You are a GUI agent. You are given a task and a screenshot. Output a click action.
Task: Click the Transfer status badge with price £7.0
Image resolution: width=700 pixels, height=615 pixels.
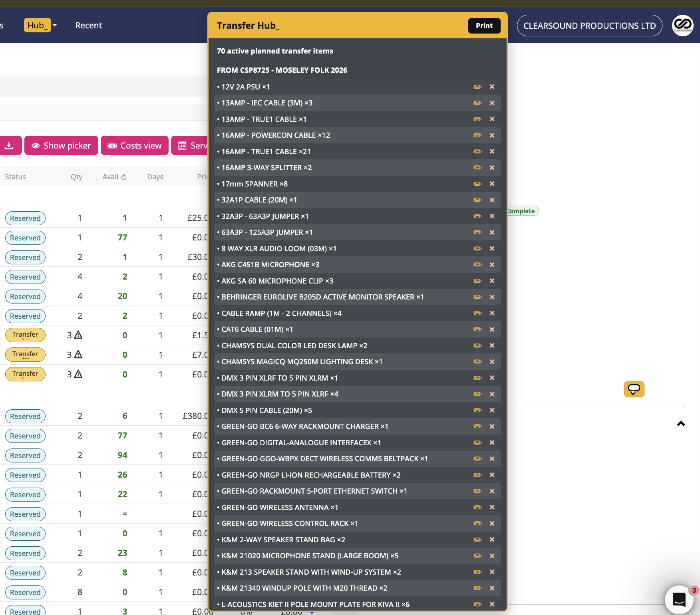25,355
